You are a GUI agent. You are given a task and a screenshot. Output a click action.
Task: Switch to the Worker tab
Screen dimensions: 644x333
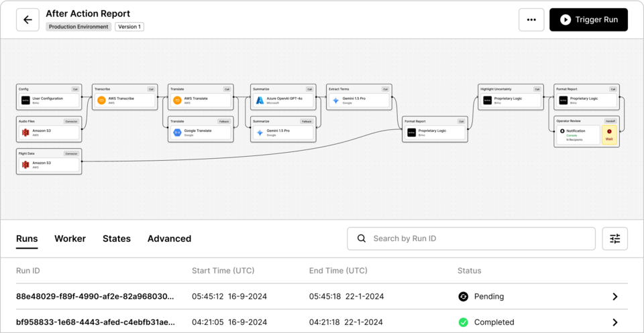pyautogui.click(x=70, y=239)
